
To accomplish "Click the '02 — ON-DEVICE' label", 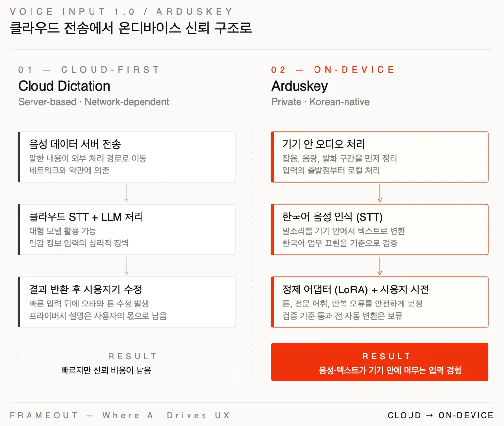I will [x=333, y=70].
